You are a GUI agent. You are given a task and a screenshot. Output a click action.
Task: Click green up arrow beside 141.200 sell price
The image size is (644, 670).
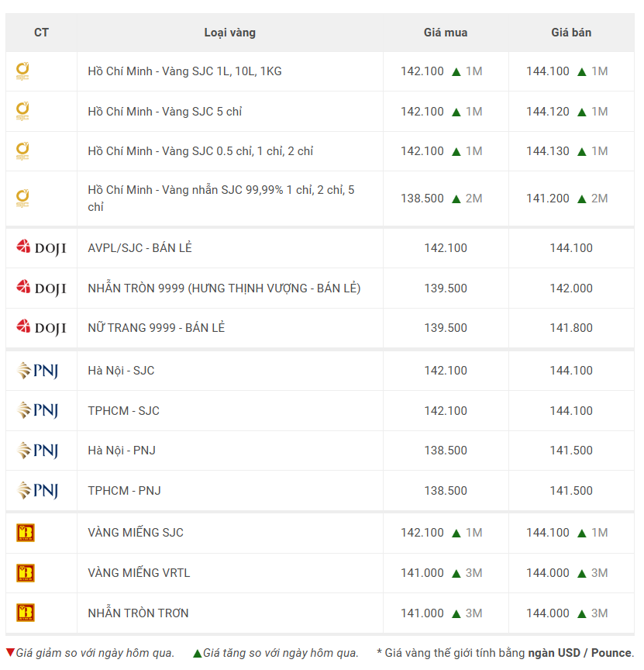coord(582,199)
